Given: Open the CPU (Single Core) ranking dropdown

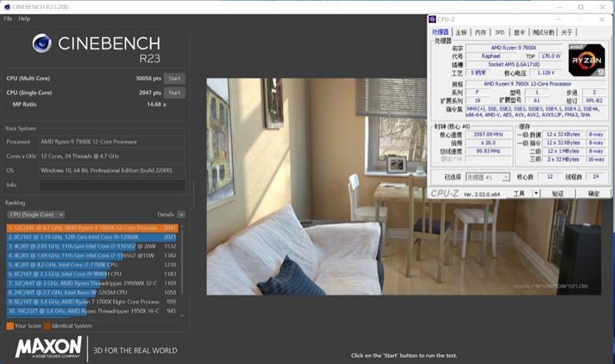Looking at the screenshot, I should 35,214.
